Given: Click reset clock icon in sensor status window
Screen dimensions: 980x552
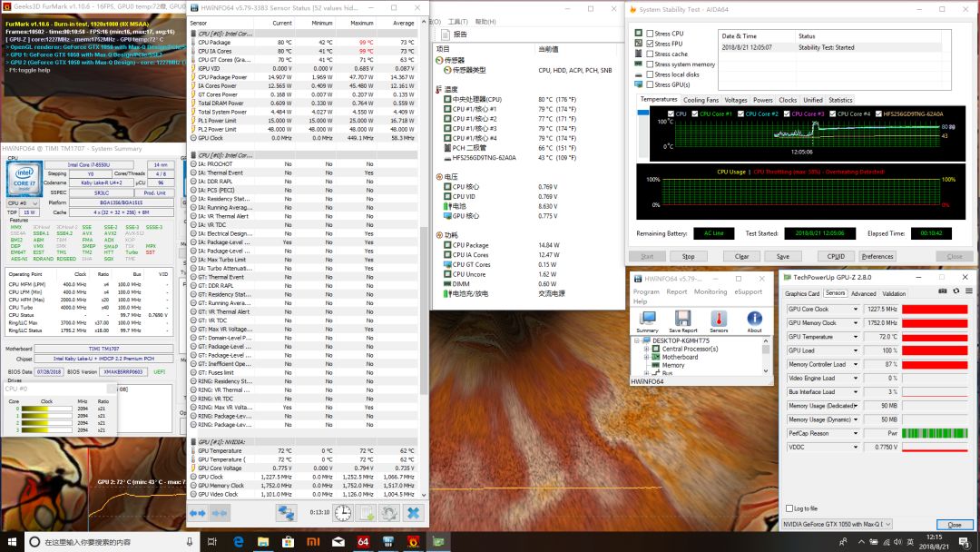Looking at the screenshot, I should click(342, 513).
